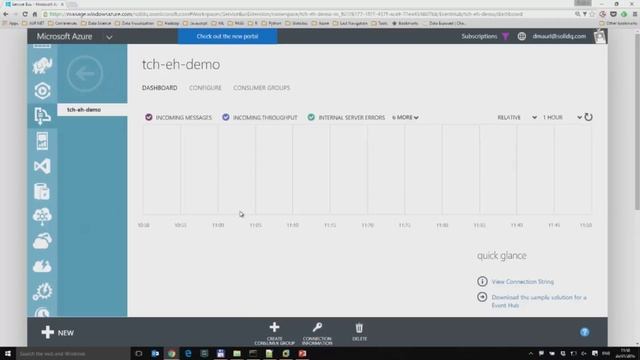Open the Visual Studio sidebar icon
Screen dimensions: 640x360
pyautogui.click(x=42, y=166)
